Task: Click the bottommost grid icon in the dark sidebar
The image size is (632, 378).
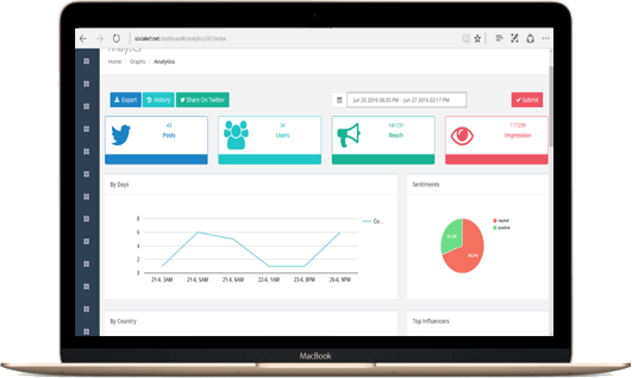Action: pos(86,332)
